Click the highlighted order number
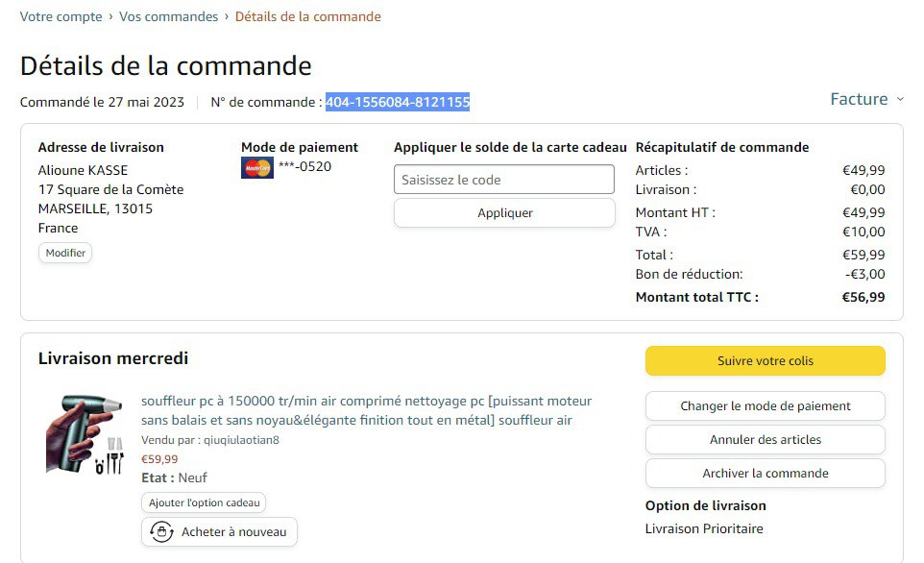The height and width of the screenshot is (563, 924). tap(397, 102)
